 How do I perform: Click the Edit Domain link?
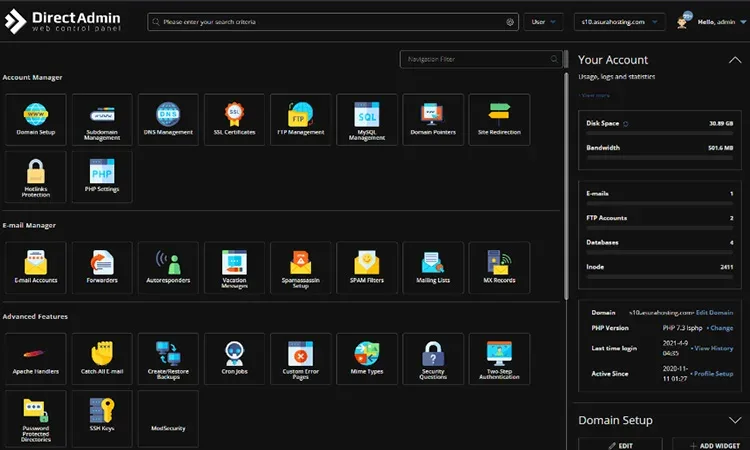[715, 313]
